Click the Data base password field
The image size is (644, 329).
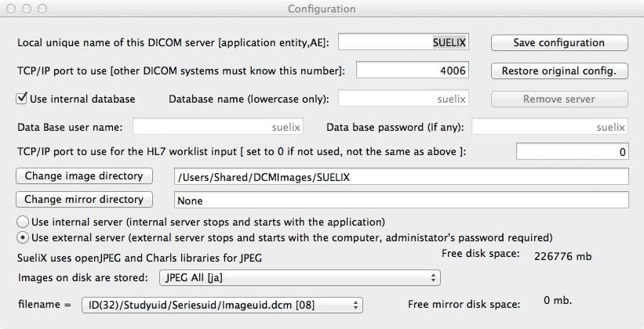[x=550, y=127]
